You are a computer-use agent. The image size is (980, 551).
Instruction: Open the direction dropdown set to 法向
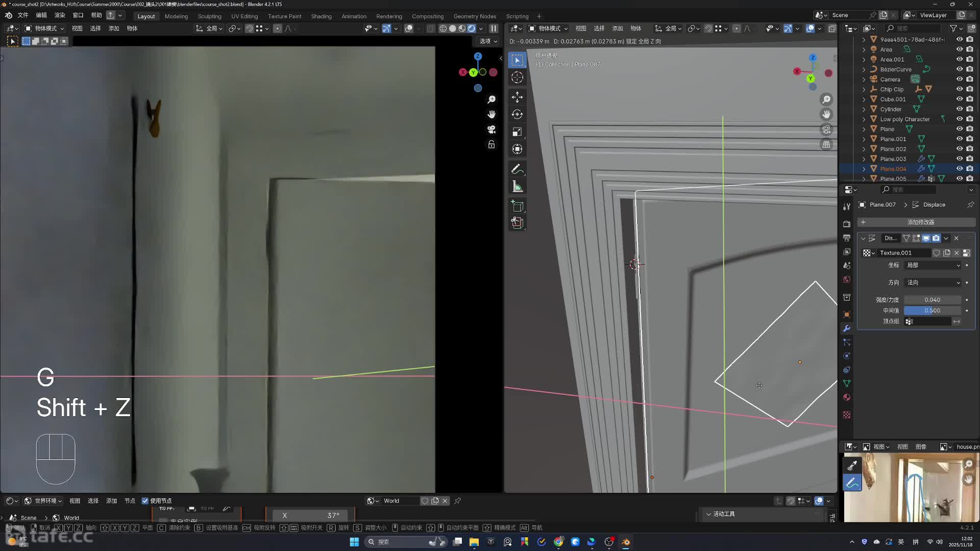pyautogui.click(x=933, y=283)
